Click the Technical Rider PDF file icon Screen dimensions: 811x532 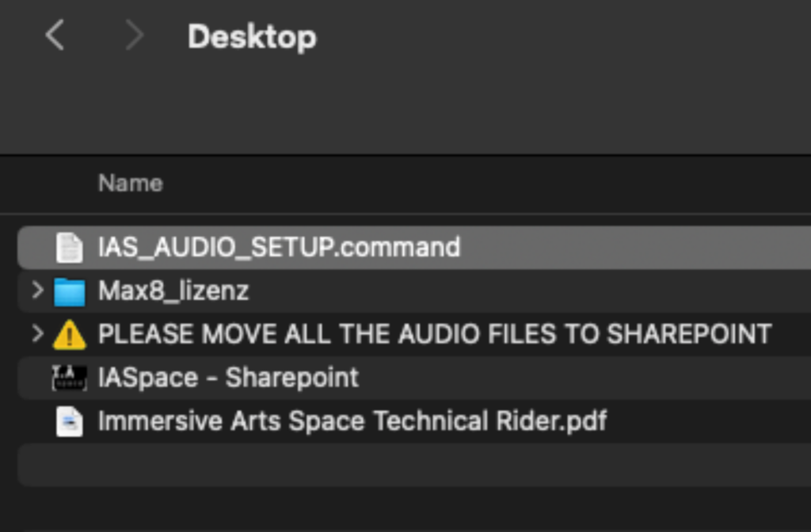coord(69,421)
